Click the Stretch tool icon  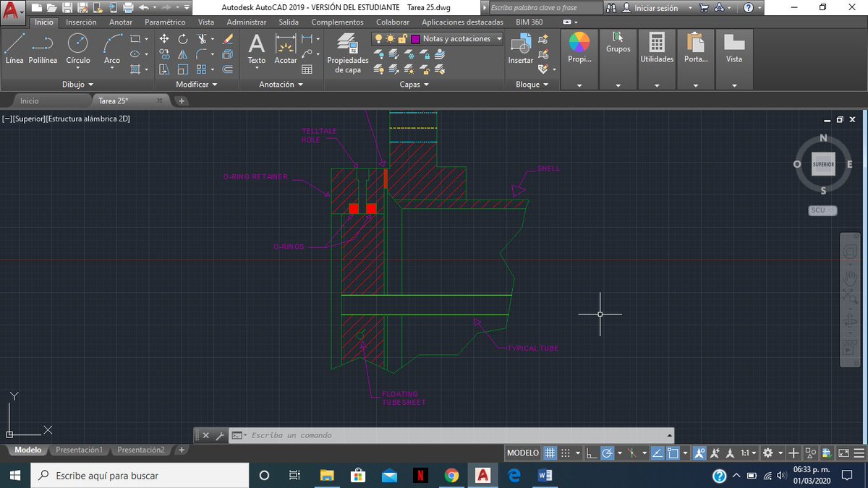[164, 69]
